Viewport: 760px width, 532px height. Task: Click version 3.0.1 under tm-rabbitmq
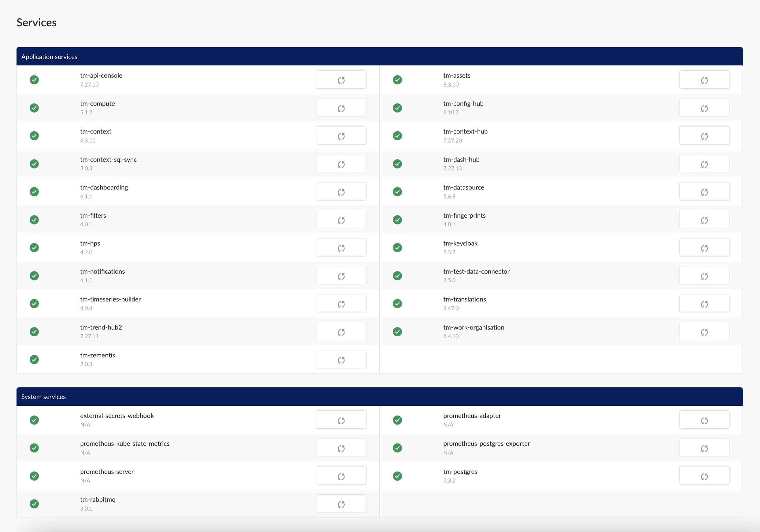point(86,508)
